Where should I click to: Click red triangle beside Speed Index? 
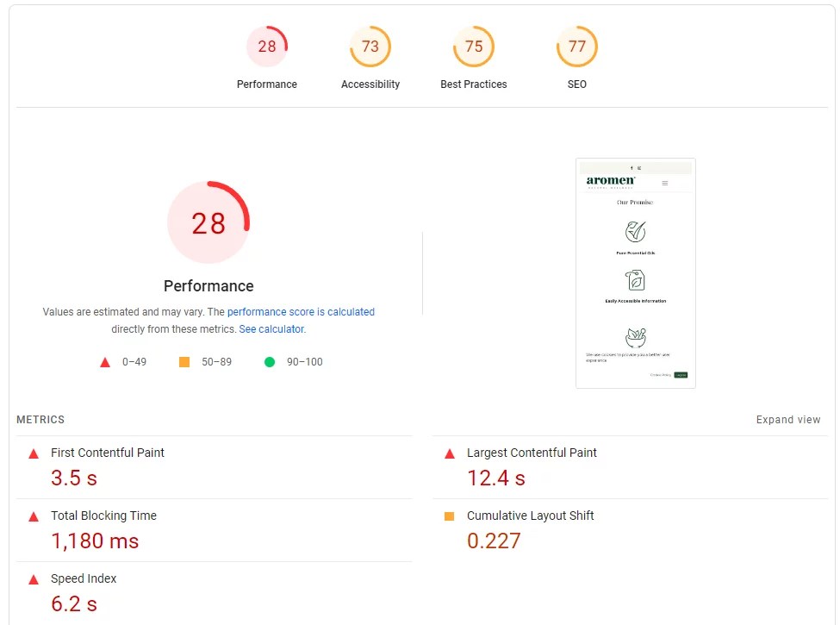(34, 579)
